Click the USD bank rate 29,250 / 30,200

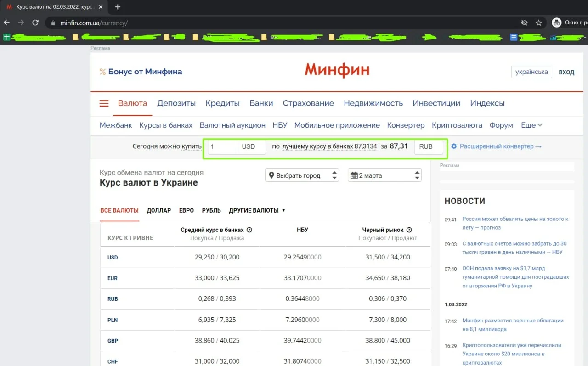[x=217, y=257]
